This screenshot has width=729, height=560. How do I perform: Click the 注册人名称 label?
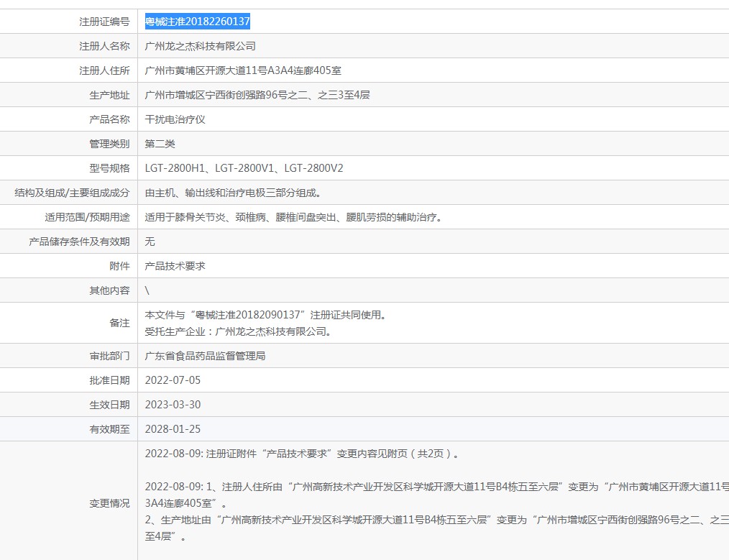click(105, 46)
